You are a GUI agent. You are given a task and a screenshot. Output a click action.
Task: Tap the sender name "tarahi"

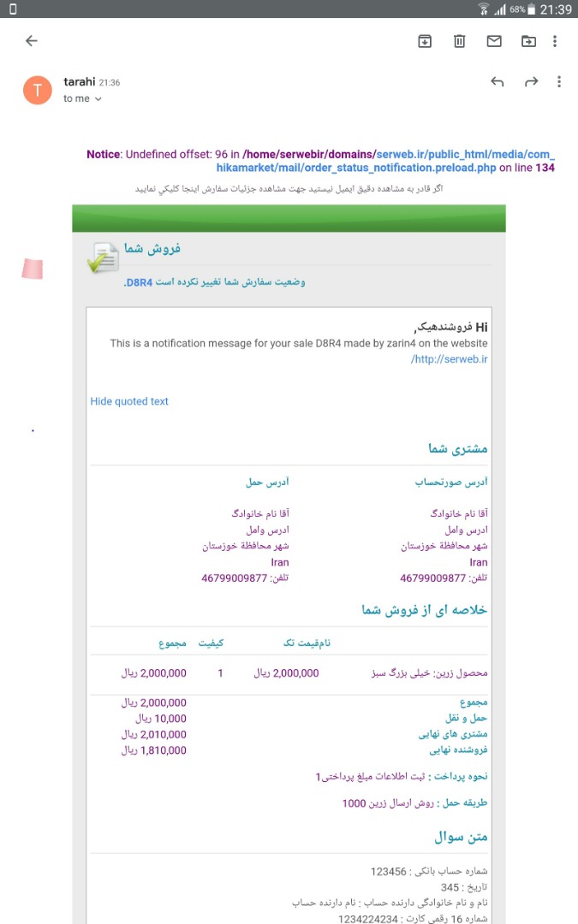(x=79, y=82)
